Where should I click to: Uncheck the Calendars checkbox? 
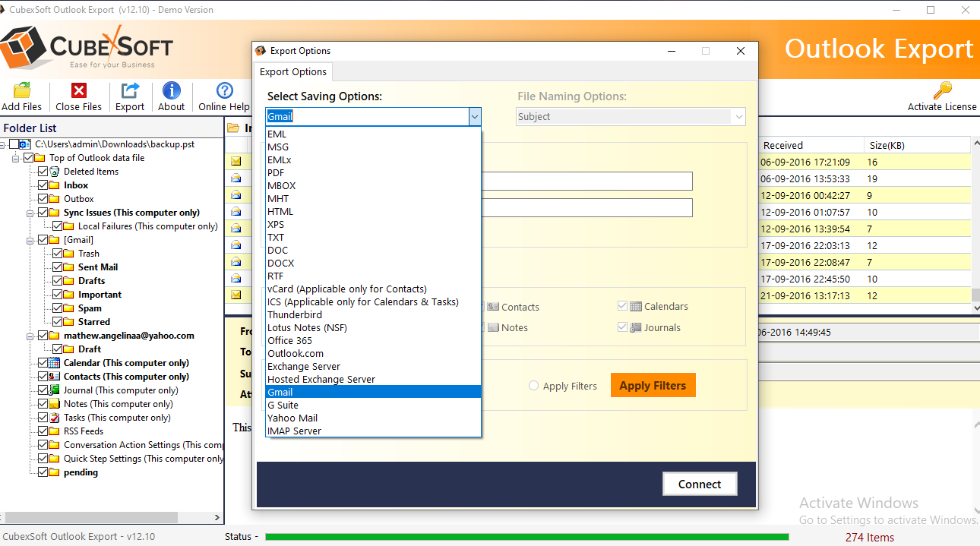click(622, 306)
